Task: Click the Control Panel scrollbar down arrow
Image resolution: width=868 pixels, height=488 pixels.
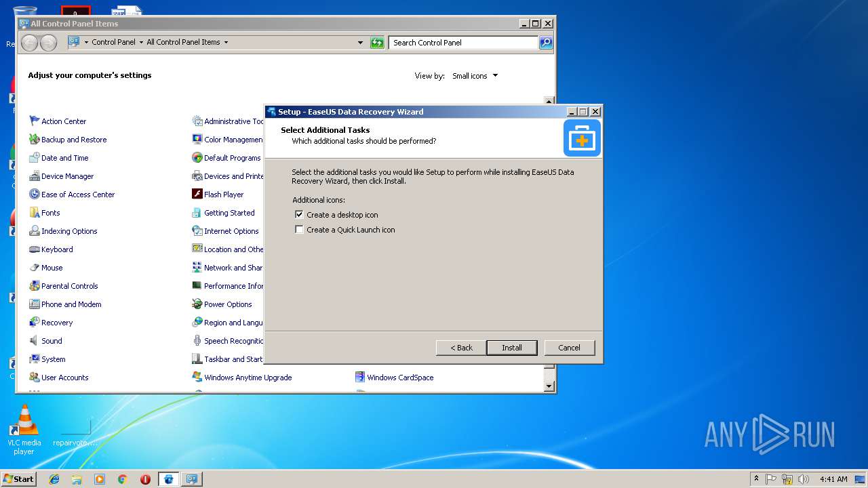Action: pos(549,386)
